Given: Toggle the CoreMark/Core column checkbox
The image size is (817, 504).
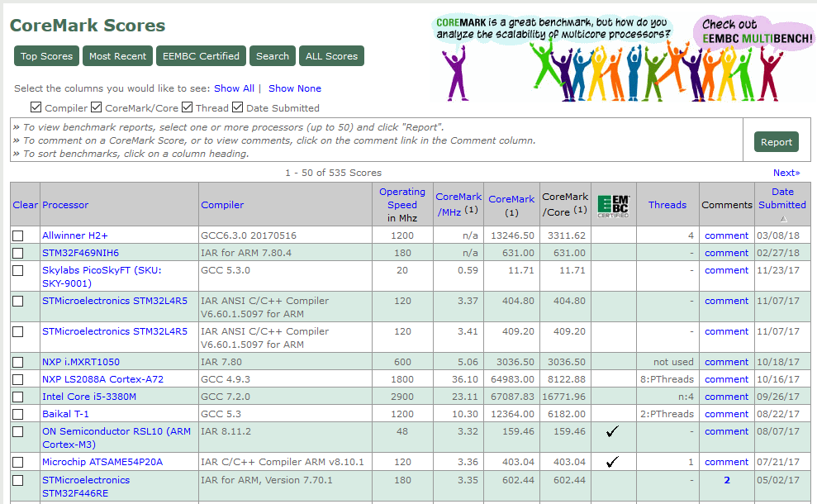Looking at the screenshot, I should click(97, 107).
